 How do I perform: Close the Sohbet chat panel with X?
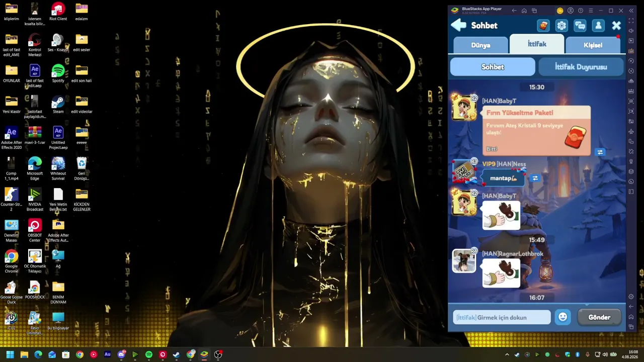point(616,26)
